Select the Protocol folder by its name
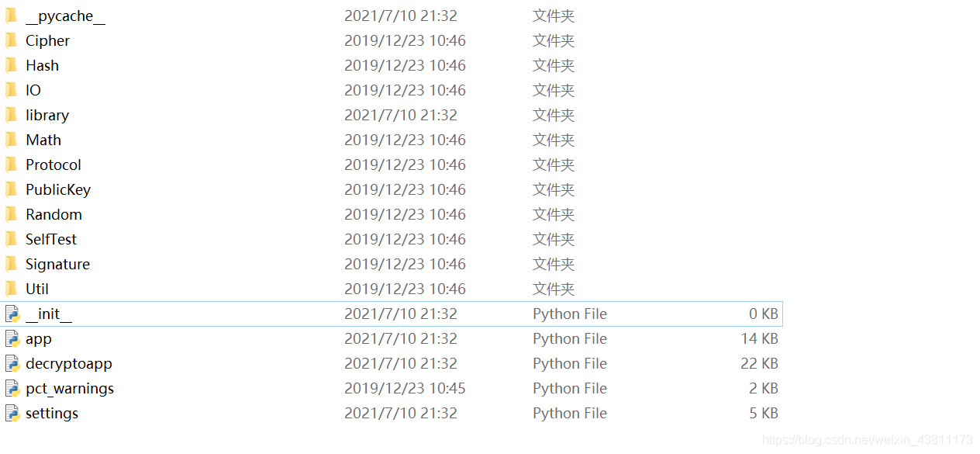This screenshot has height=454, width=980. pyautogui.click(x=53, y=165)
